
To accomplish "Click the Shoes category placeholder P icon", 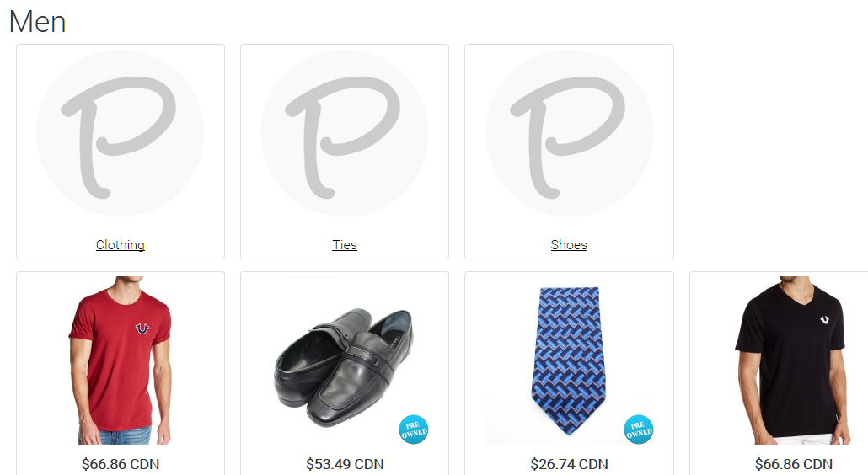I will pos(569,133).
